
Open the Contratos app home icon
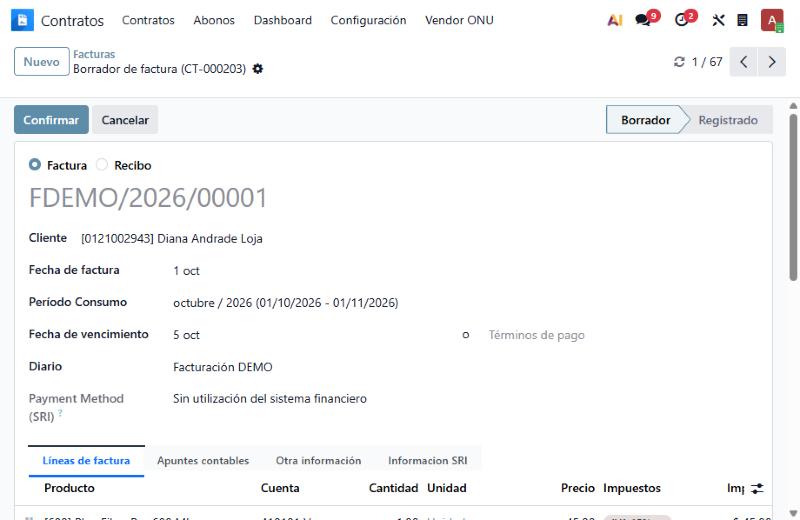tap(22, 20)
